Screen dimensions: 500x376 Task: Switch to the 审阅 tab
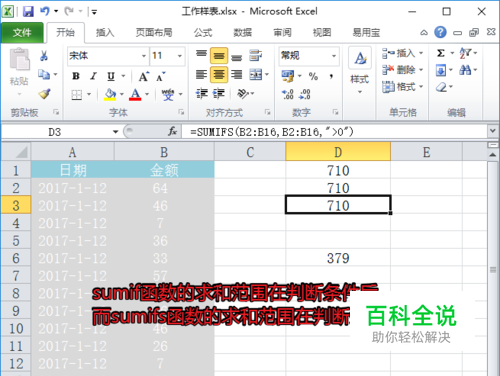282,33
